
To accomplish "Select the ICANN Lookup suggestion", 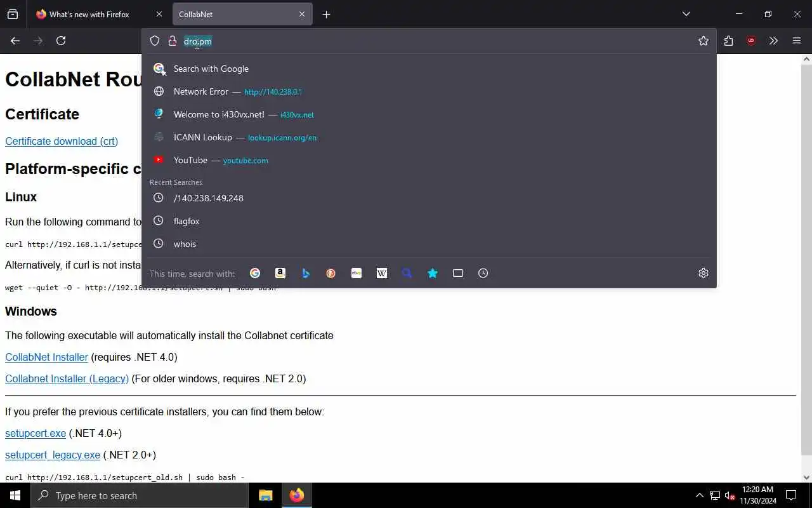I will tap(429, 137).
